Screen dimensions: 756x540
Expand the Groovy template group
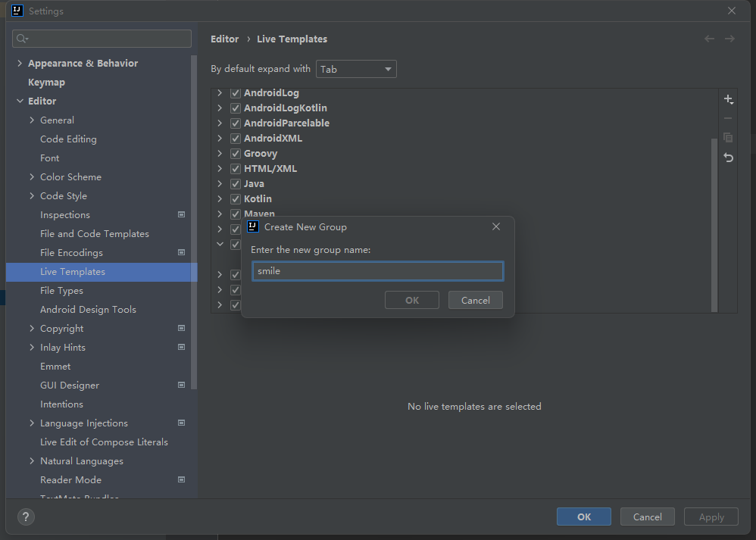point(220,153)
